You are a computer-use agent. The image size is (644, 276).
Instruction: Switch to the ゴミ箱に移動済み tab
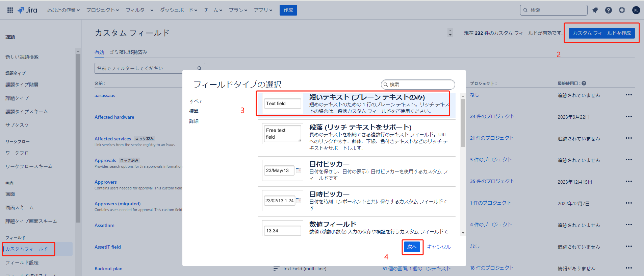[128, 52]
